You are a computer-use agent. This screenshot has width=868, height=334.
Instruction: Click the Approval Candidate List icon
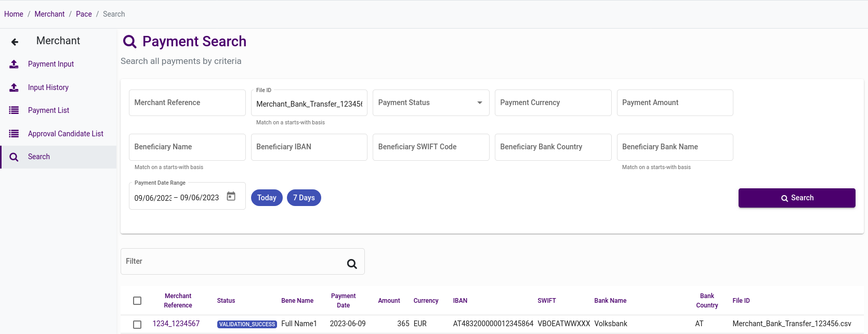click(14, 134)
